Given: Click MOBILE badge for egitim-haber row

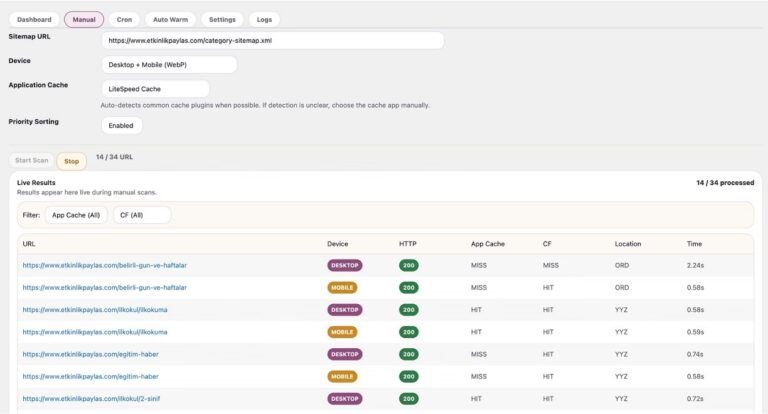Looking at the screenshot, I should click(342, 377).
